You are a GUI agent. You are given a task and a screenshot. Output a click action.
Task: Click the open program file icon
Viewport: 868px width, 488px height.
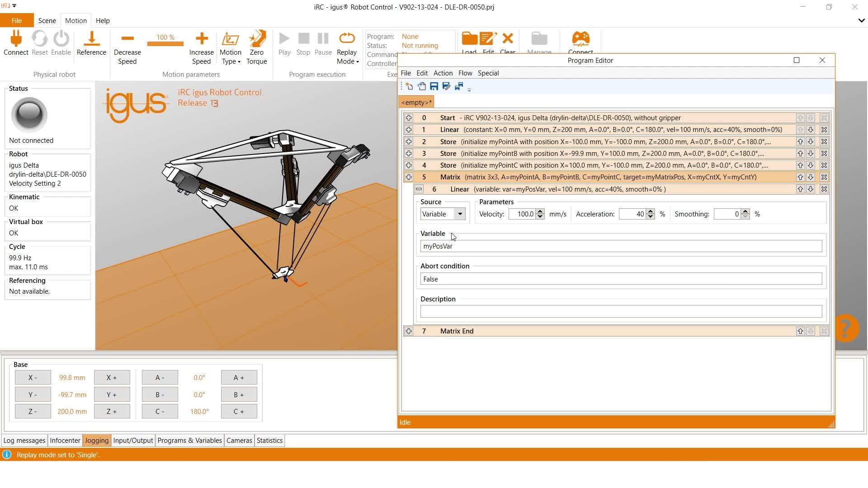pos(422,86)
